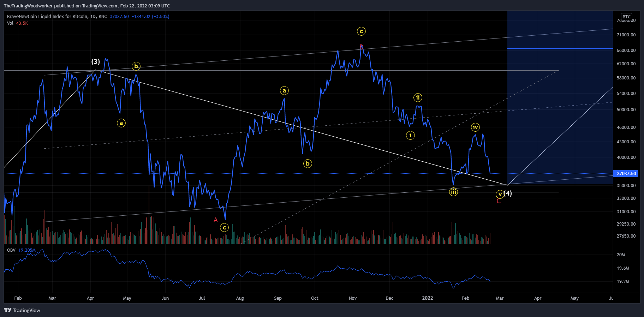Click the Jul label on time axis
Image resolution: width=644 pixels, height=317 pixels.
point(202,298)
